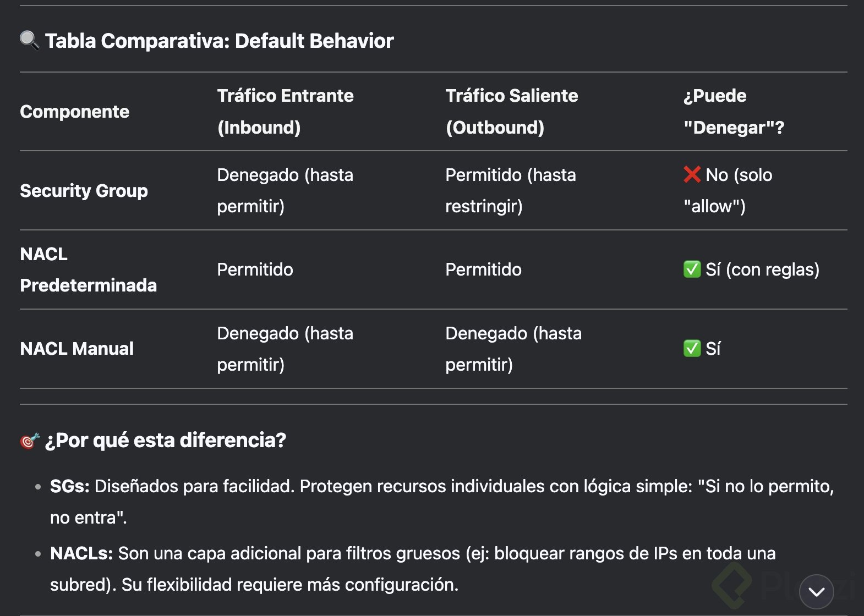
Task: Click the 'Componente' column header
Action: pos(75,112)
